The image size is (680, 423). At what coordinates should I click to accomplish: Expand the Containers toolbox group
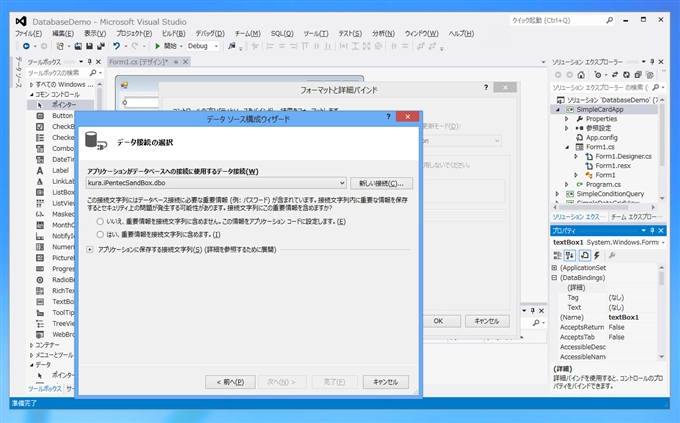tap(32, 345)
